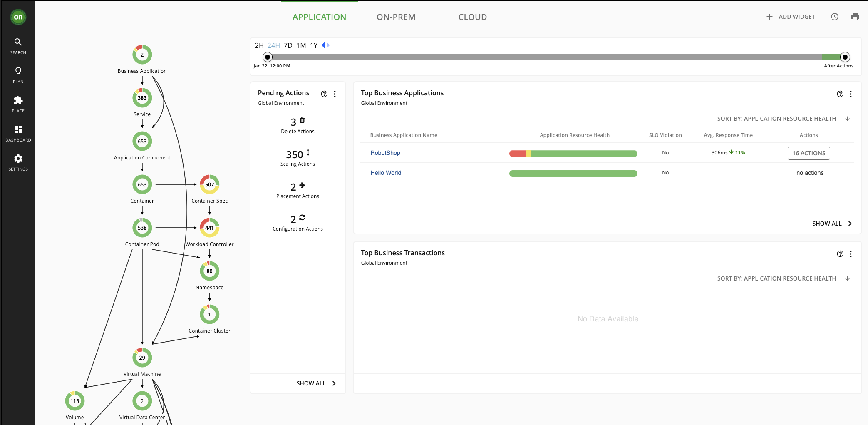The image size is (868, 425).
Task: Click the RobotShop resource health bar
Action: click(x=573, y=154)
